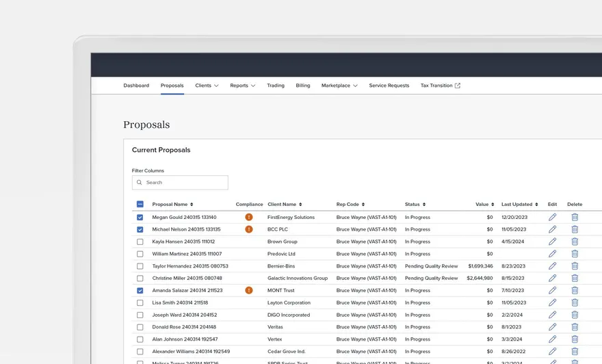Edit the Kayla Hansen proposal
Image resolution: width=602 pixels, height=364 pixels.
coord(552,242)
